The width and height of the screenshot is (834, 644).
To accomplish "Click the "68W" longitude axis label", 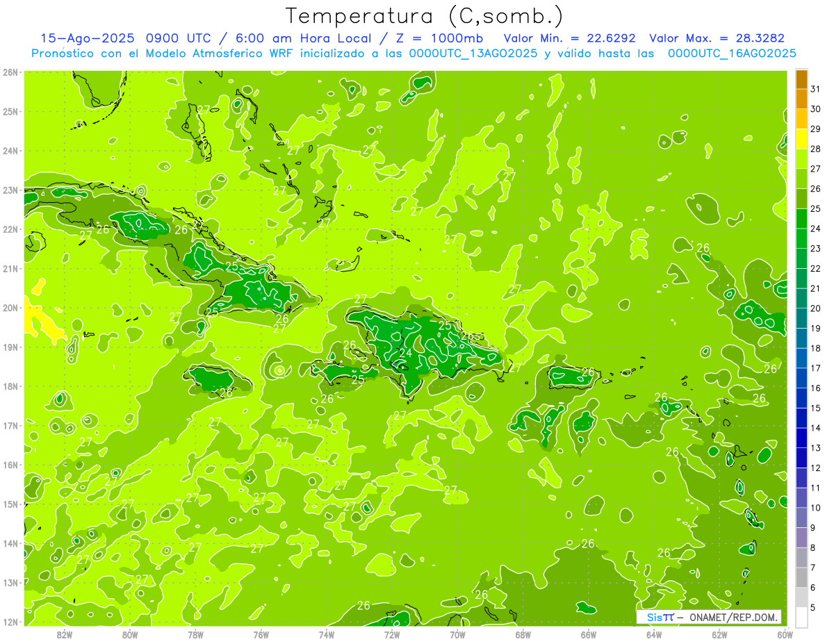I will (523, 634).
